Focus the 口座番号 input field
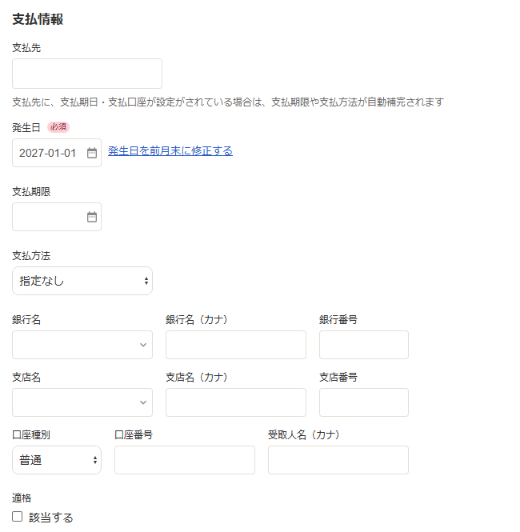 [185, 460]
